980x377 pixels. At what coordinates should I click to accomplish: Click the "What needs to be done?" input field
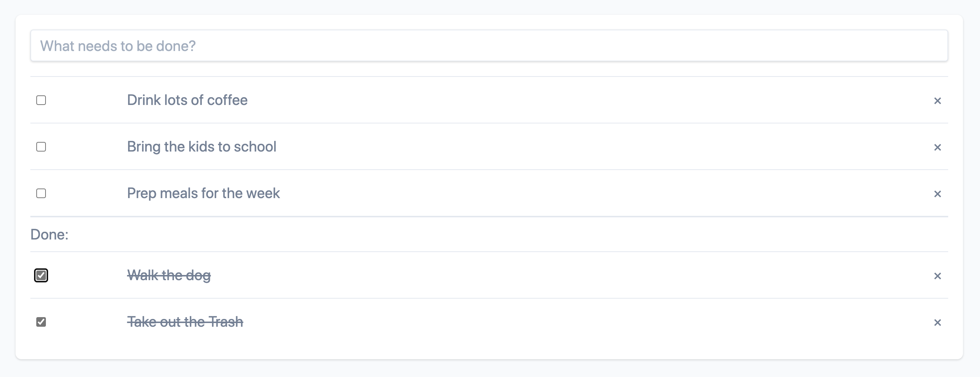490,45
